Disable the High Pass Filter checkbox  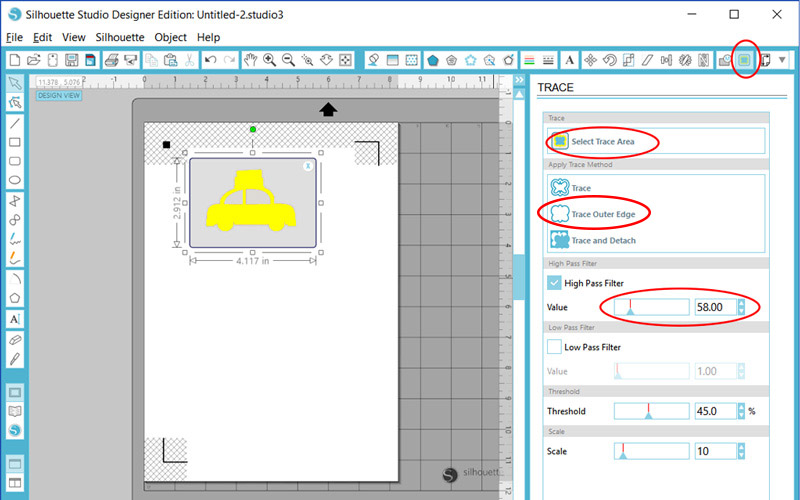pos(554,283)
